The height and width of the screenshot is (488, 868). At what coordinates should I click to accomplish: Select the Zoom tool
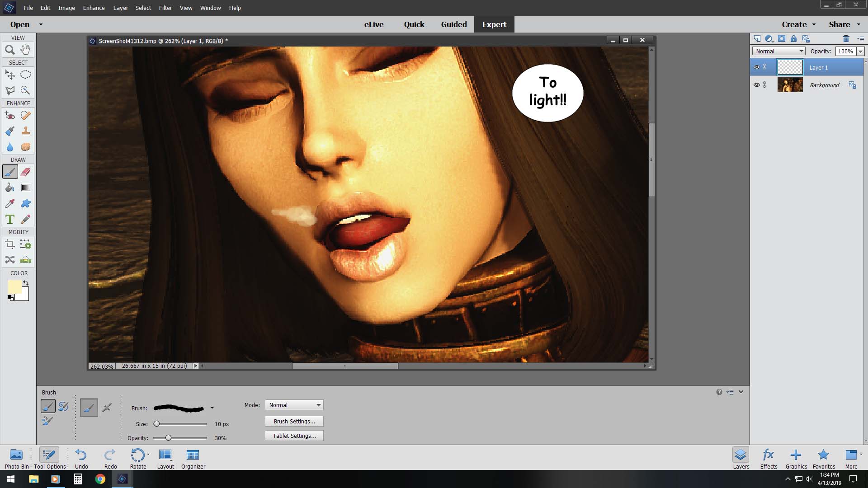point(10,50)
